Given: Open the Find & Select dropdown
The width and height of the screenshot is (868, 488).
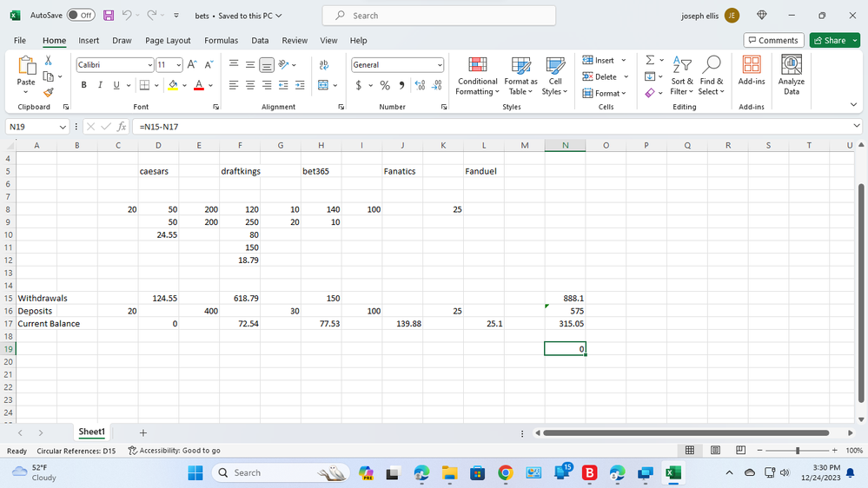Looking at the screenshot, I should coord(712,76).
